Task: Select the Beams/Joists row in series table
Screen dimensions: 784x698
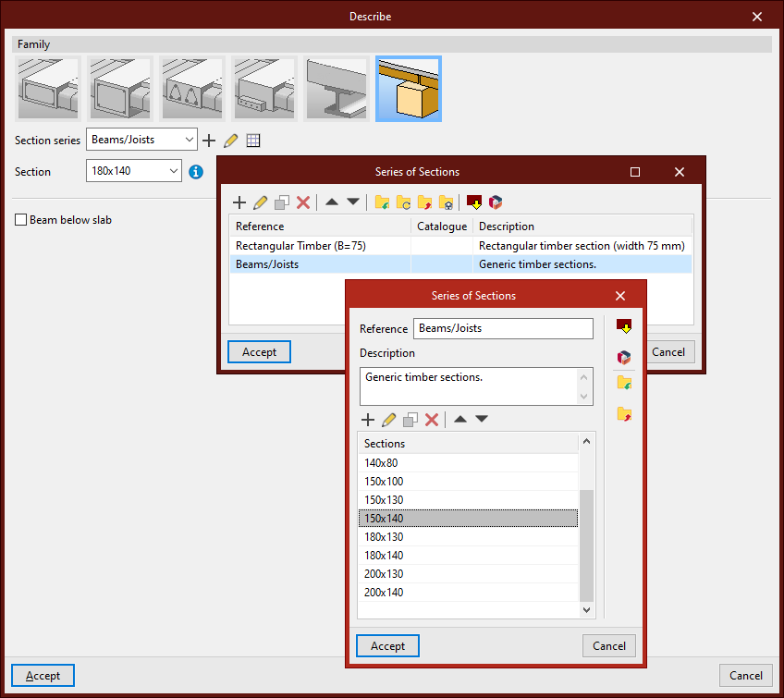Action: tap(461, 264)
